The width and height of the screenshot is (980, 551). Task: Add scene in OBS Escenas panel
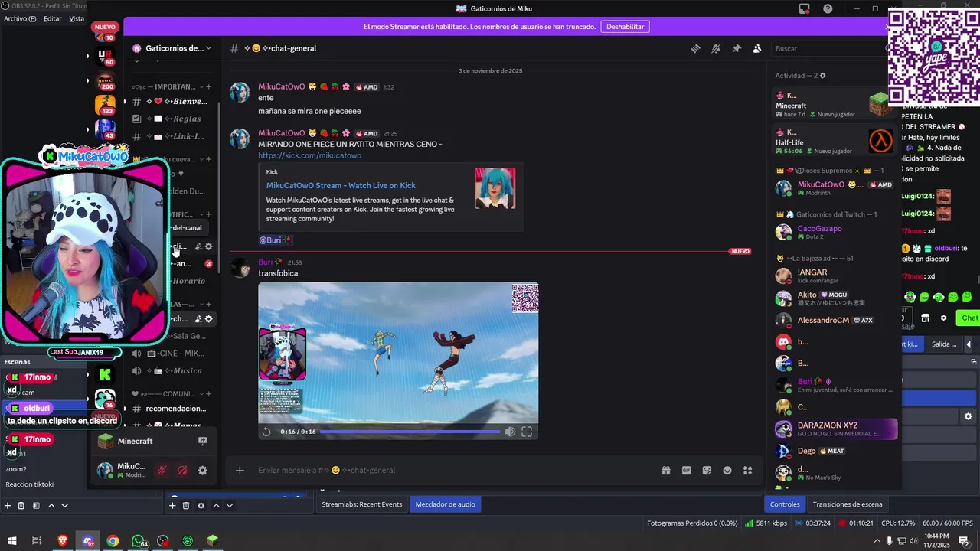pos(8,505)
